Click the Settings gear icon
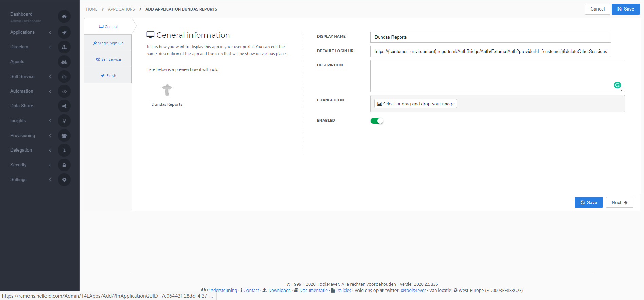The image size is (644, 300). 64,180
